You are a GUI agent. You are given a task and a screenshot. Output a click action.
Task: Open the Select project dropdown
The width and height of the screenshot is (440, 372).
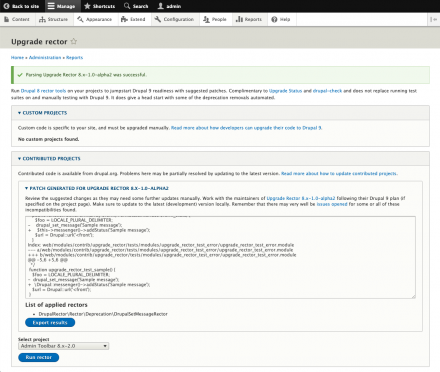(63, 346)
